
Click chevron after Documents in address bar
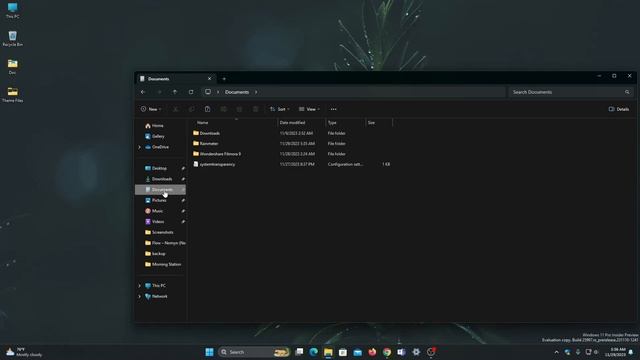(x=256, y=92)
